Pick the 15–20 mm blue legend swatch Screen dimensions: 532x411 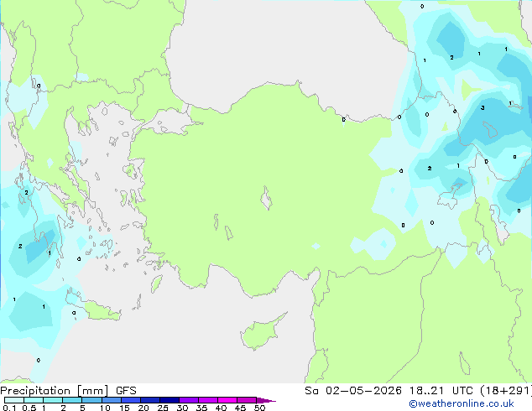(x=131, y=400)
